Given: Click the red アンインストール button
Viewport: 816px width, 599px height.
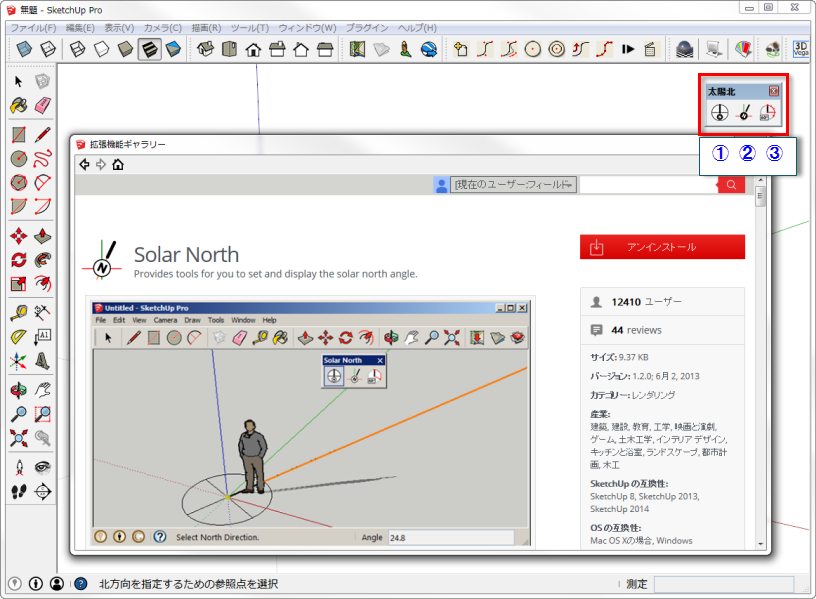Looking at the screenshot, I should [662, 247].
